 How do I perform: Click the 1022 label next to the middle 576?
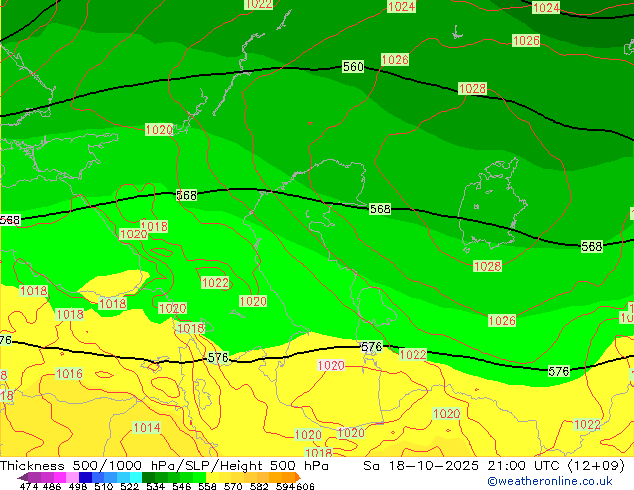[x=412, y=355]
